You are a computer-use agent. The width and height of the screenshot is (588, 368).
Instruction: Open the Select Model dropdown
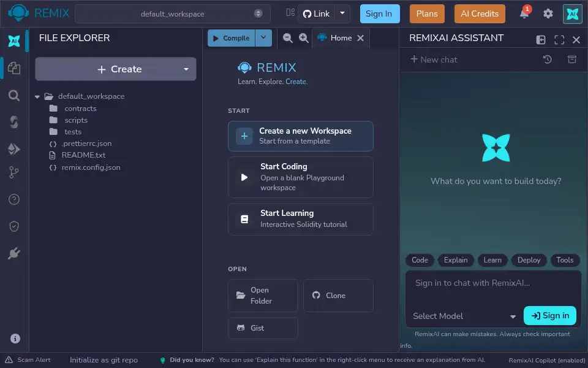click(x=464, y=316)
